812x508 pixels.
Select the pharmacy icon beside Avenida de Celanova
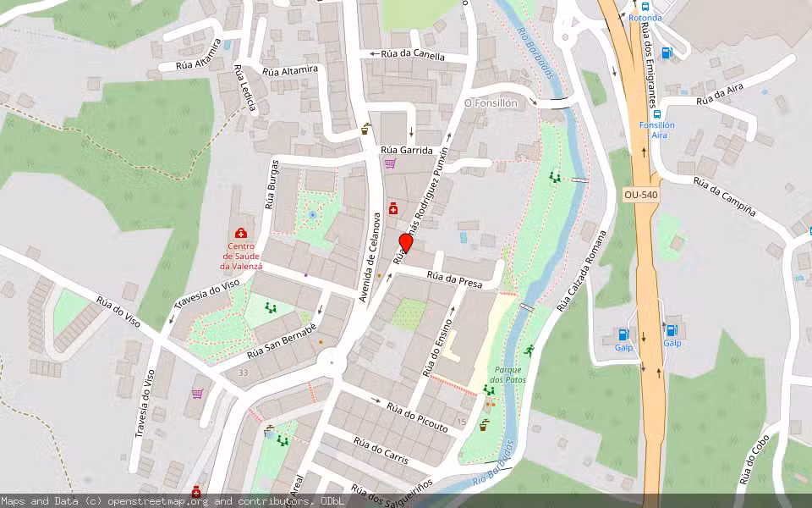393,208
